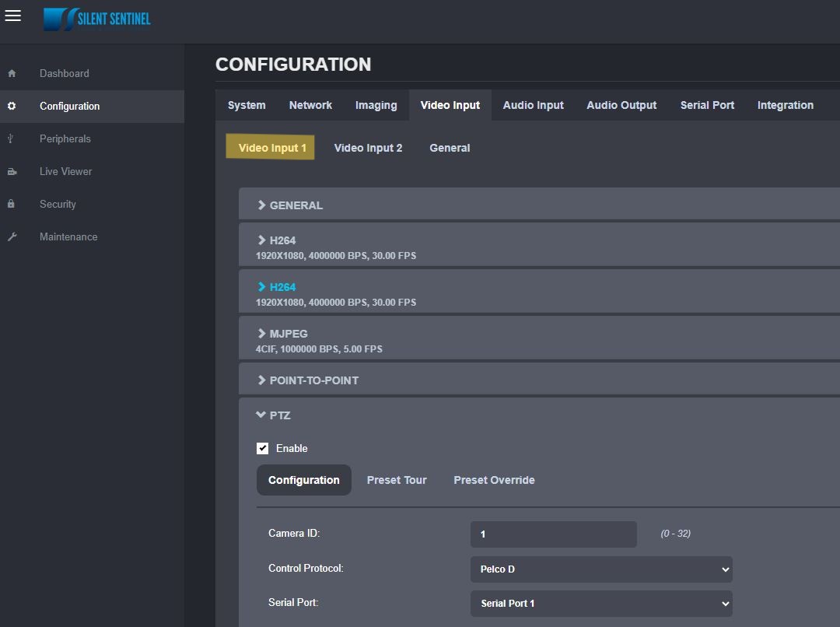The height and width of the screenshot is (627, 840).
Task: Switch to the Serial Port tab
Action: pos(707,105)
